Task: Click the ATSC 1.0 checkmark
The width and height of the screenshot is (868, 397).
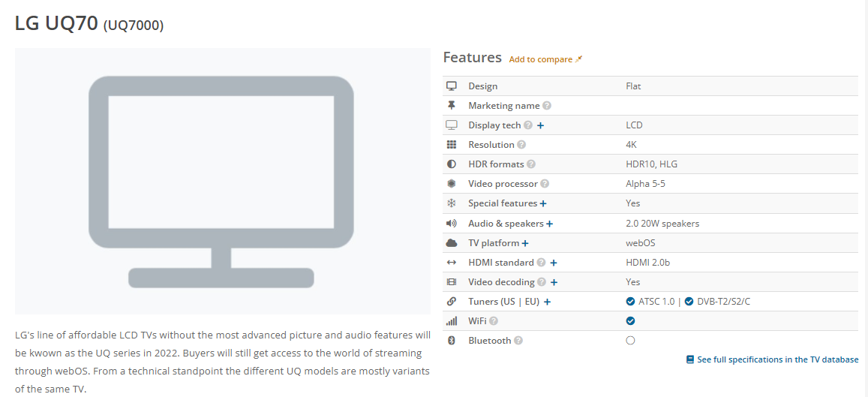Action: pyautogui.click(x=630, y=302)
